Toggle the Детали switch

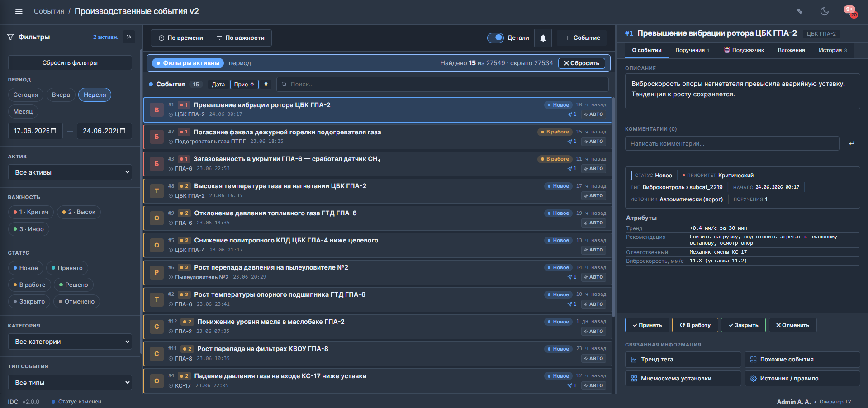495,38
